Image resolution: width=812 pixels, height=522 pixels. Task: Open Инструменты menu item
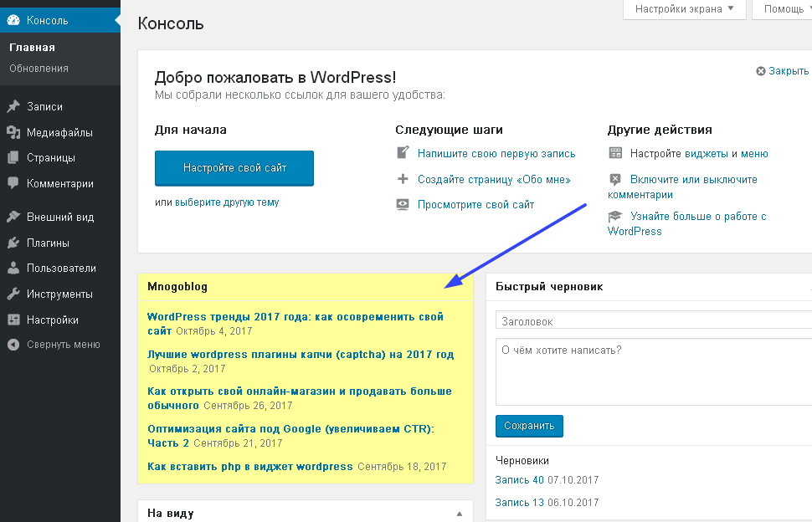(60, 294)
